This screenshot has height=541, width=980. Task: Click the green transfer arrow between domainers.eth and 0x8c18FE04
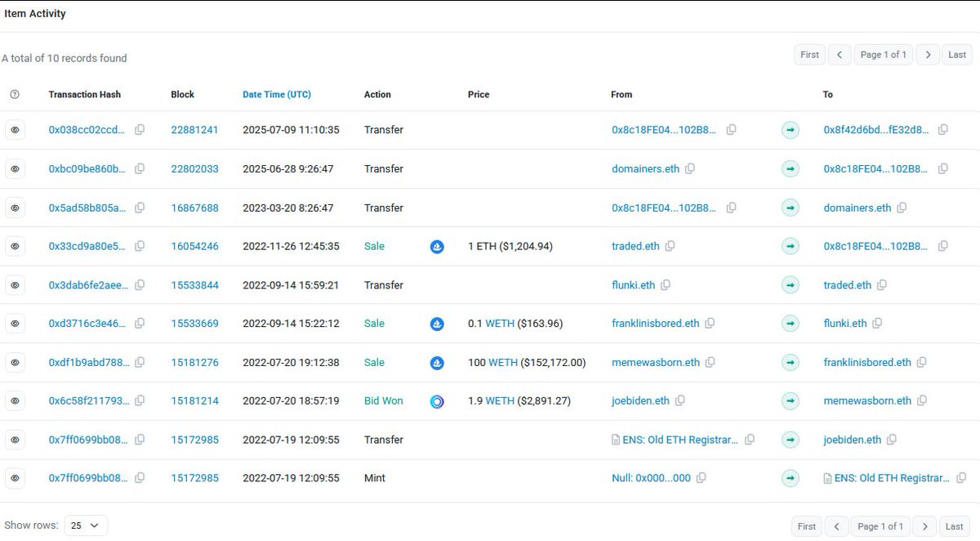(790, 168)
